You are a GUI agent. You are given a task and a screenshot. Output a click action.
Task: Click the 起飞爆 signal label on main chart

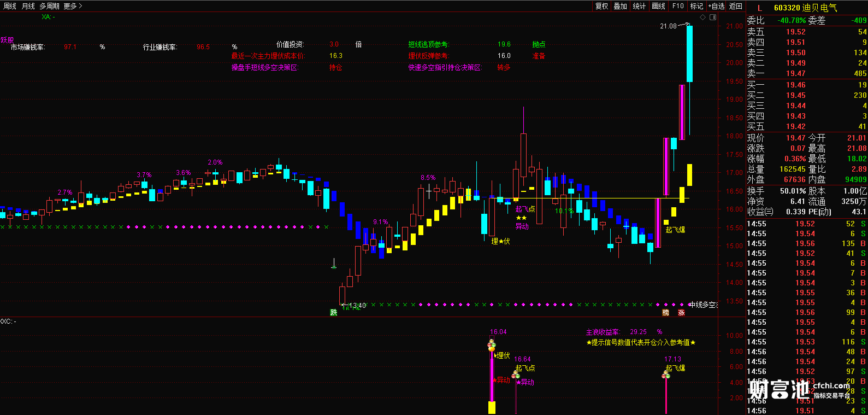coord(675,230)
